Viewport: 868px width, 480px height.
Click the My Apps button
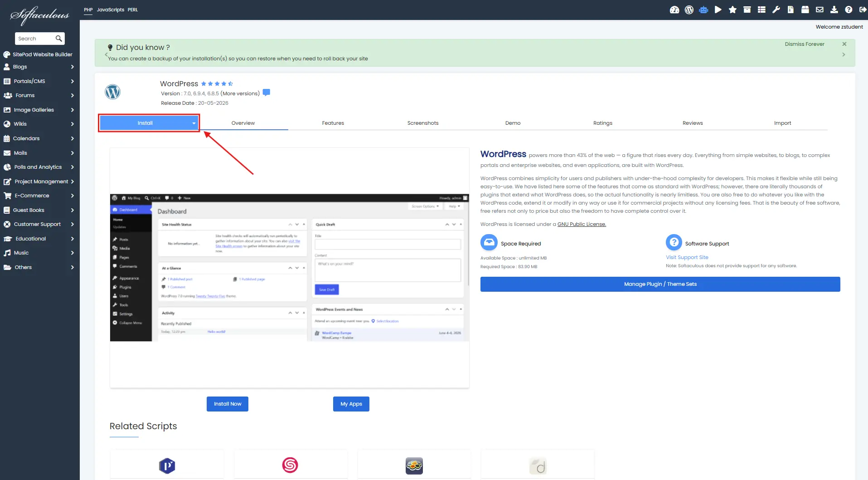tap(351, 404)
